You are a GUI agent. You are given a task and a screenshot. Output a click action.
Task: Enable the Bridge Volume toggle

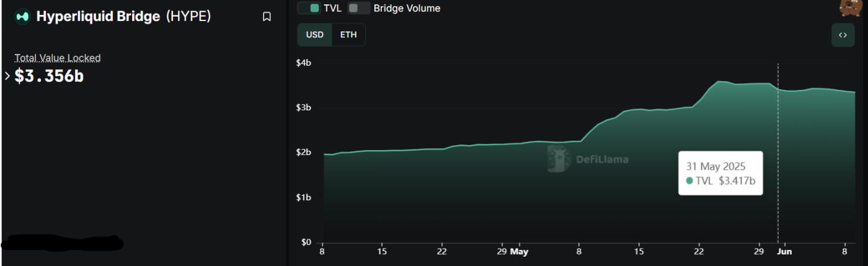[x=359, y=8]
